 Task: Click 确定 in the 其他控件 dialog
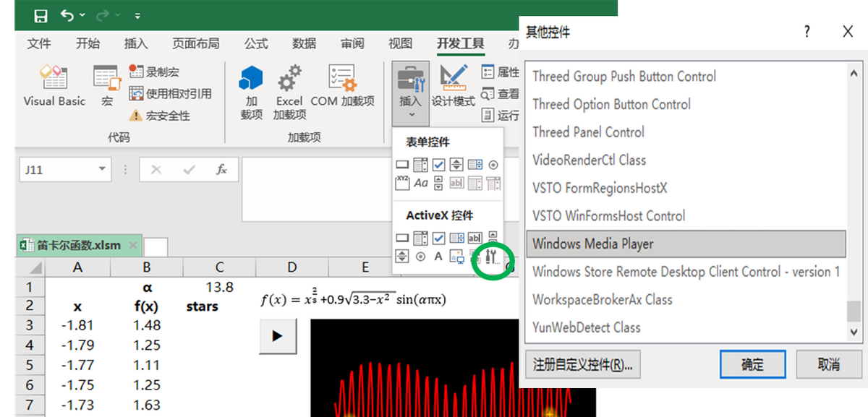point(753,364)
